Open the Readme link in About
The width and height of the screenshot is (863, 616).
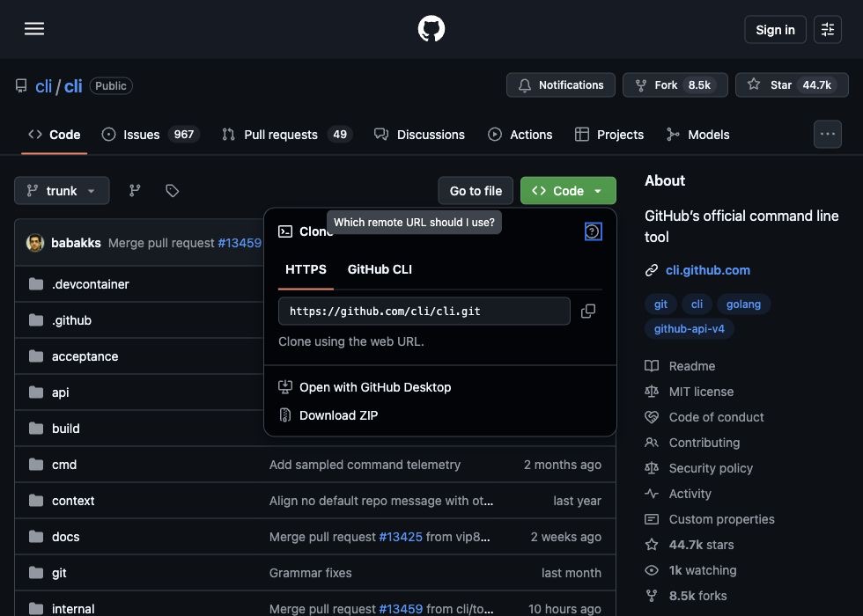click(680, 366)
